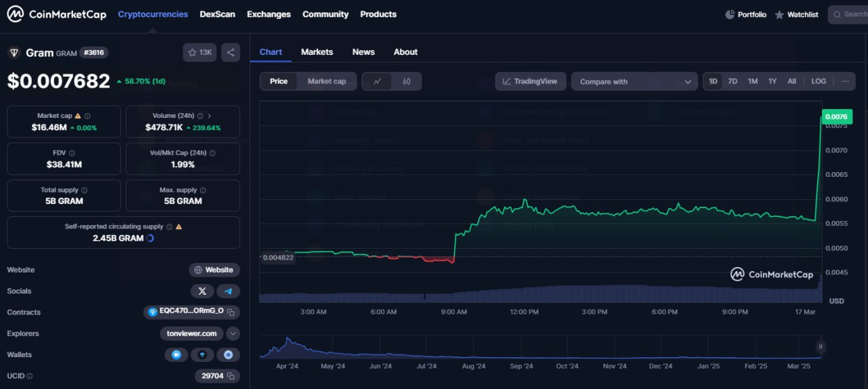
Task: Open the chart more options menu
Action: pos(845,81)
